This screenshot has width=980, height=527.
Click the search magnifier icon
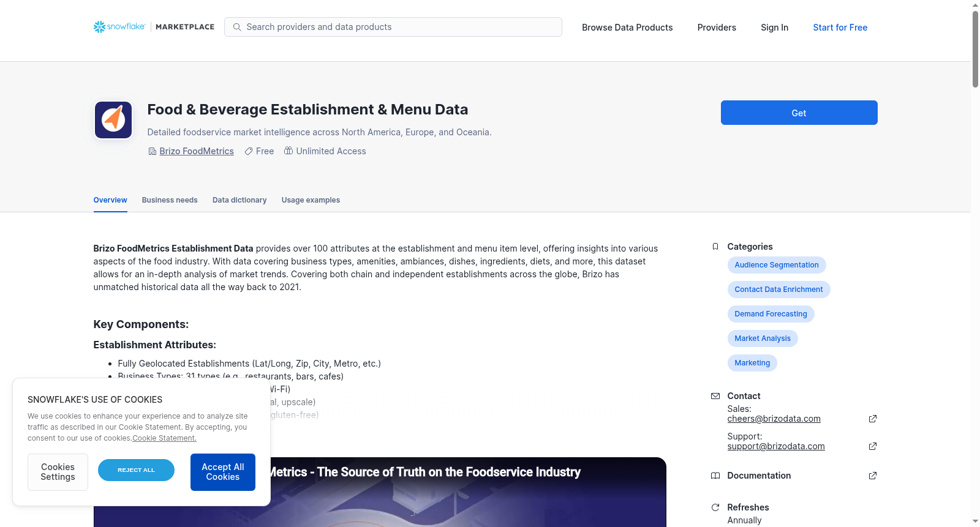pyautogui.click(x=237, y=27)
